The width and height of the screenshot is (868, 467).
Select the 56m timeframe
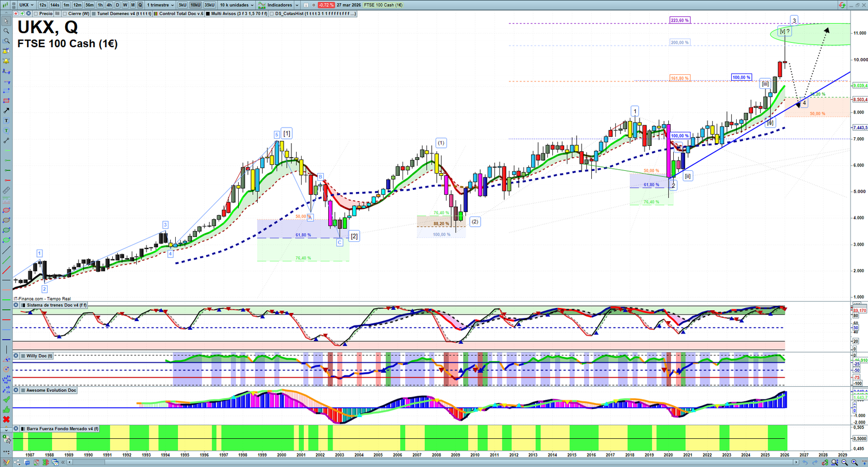[90, 5]
